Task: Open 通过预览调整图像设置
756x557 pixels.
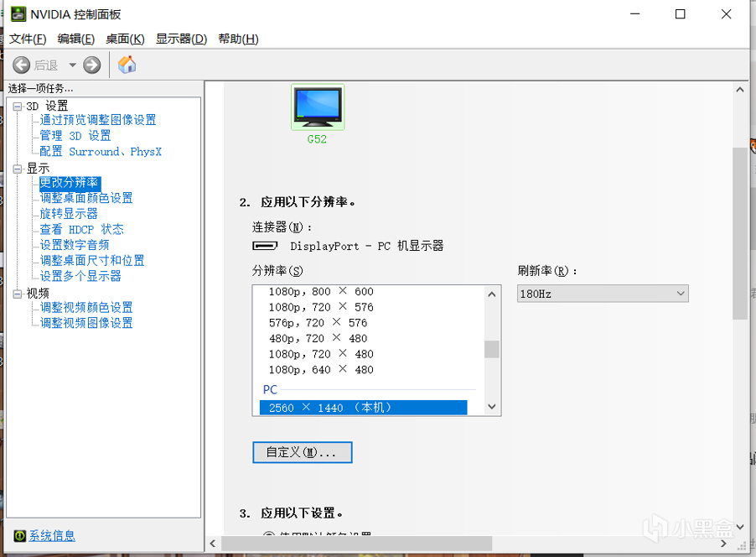Action: click(x=98, y=120)
